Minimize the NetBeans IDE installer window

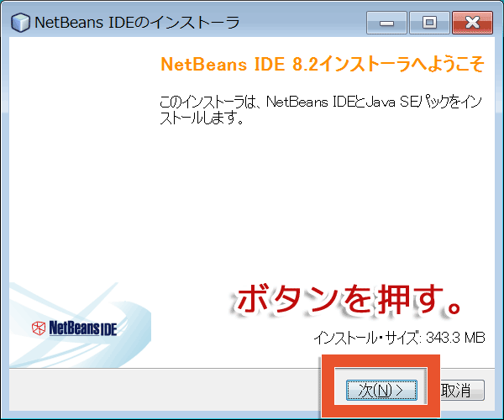386,23
